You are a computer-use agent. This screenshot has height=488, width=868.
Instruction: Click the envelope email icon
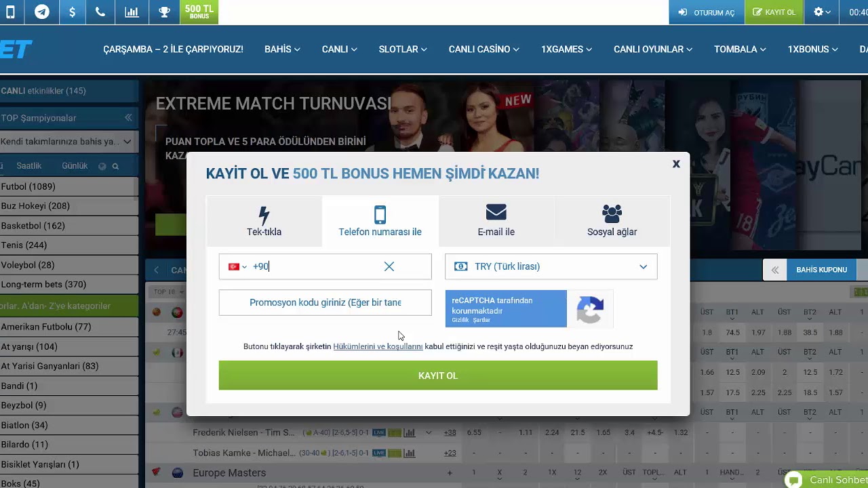point(496,213)
